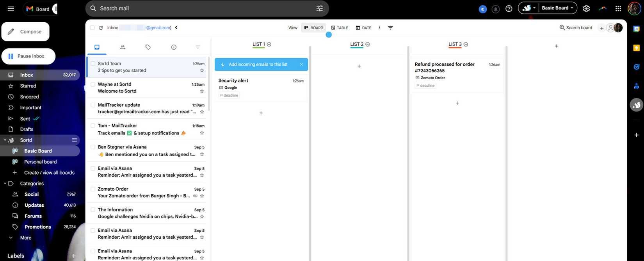Screen dimensions: 644x261
Task: Check the Tom - MailTracker email
Action: coord(93,126)
